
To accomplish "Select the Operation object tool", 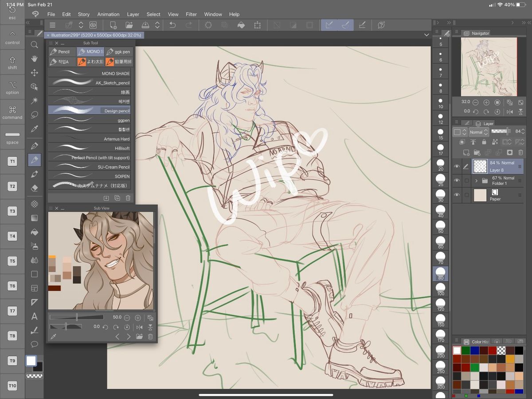I will click(34, 87).
